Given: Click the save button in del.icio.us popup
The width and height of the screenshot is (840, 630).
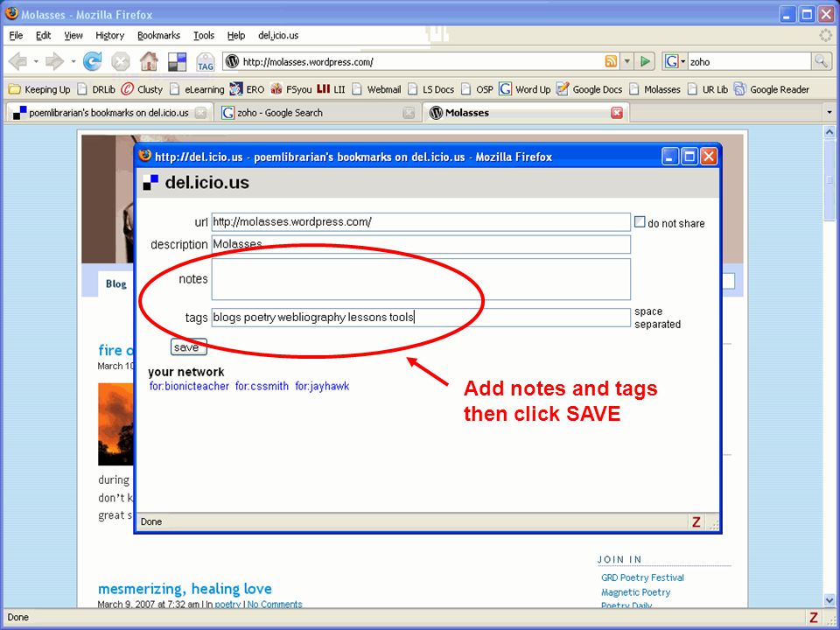Looking at the screenshot, I should coord(188,347).
